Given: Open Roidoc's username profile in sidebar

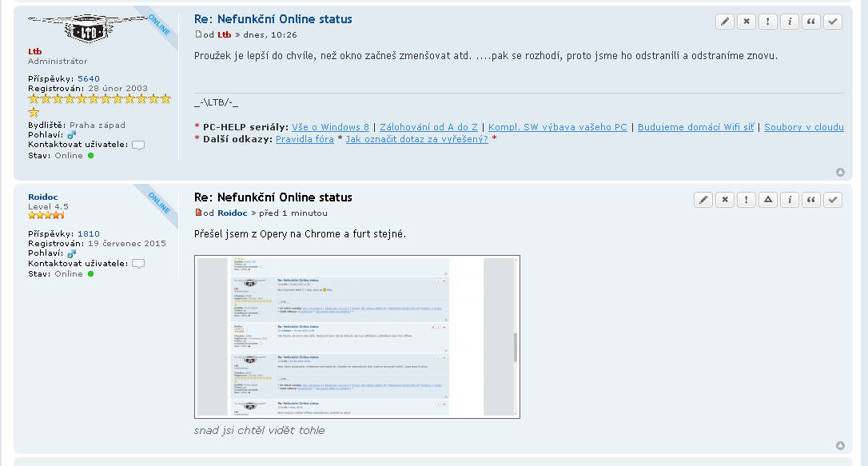Looking at the screenshot, I should [x=43, y=197].
